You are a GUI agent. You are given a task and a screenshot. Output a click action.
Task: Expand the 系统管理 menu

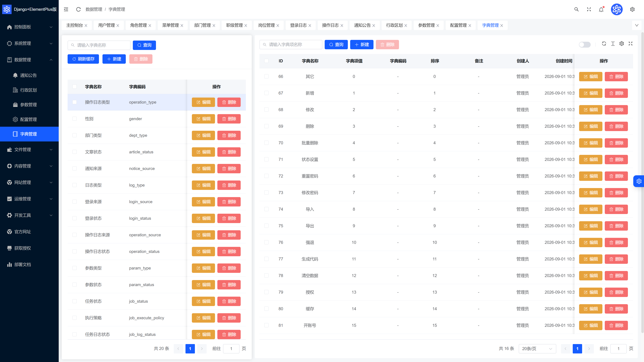29,43
